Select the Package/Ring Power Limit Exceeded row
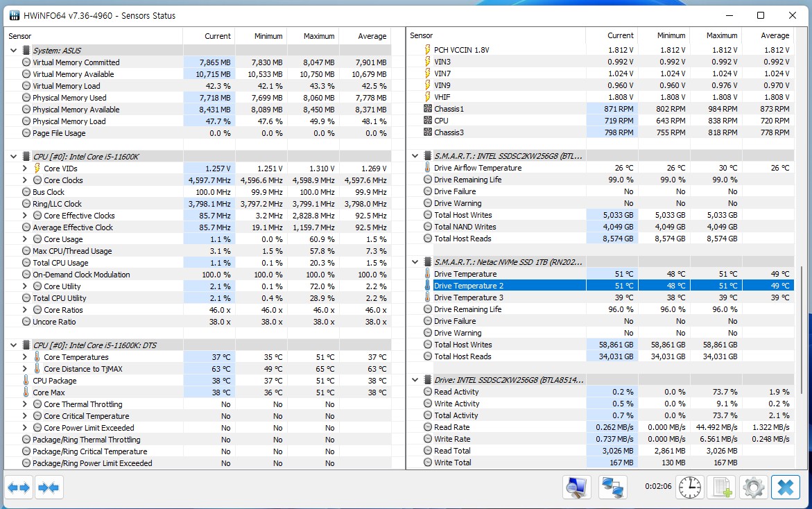The image size is (812, 509). 198,463
